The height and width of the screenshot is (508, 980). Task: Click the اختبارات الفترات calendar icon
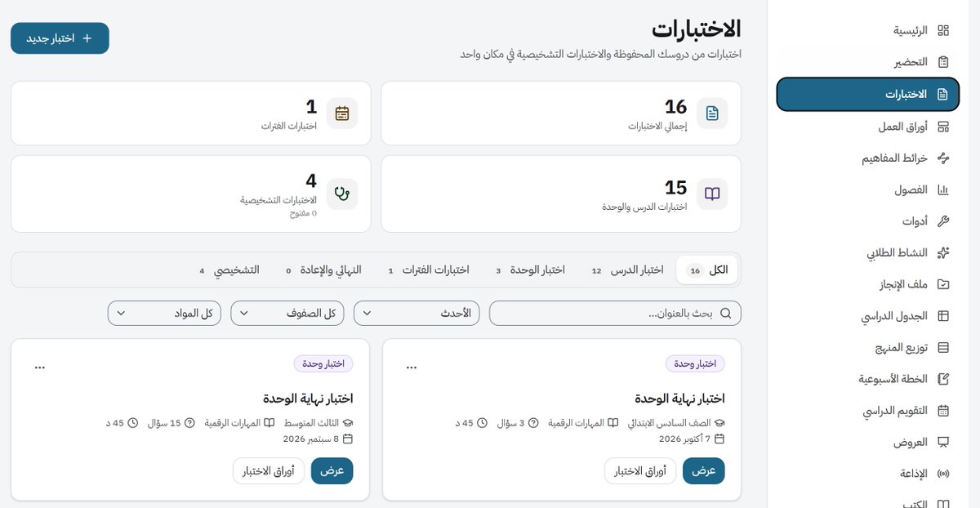point(342,114)
